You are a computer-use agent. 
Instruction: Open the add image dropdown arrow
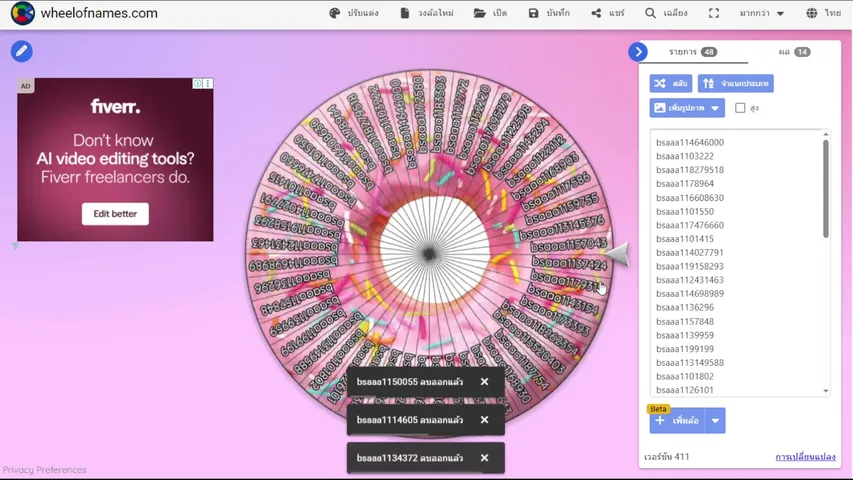click(715, 108)
